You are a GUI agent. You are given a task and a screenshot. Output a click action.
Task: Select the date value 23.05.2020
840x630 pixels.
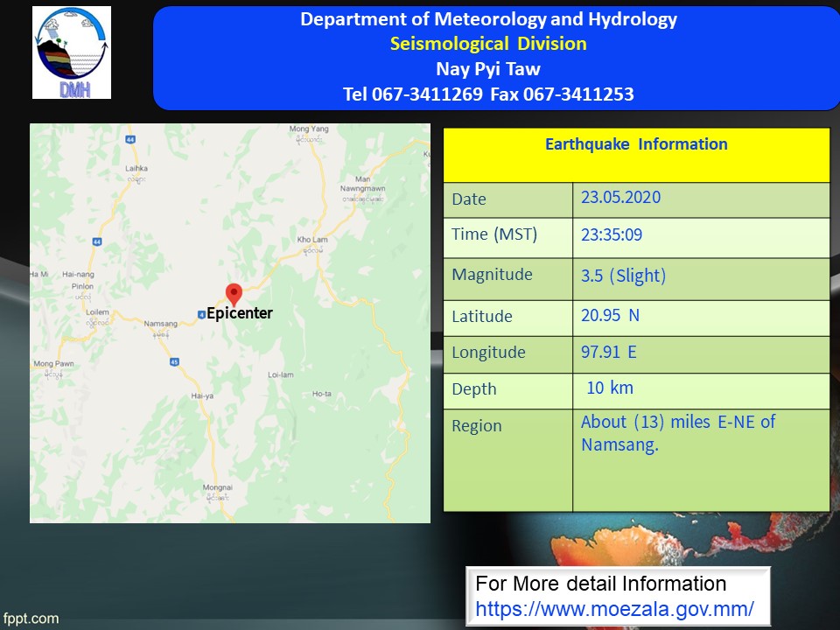[620, 198]
